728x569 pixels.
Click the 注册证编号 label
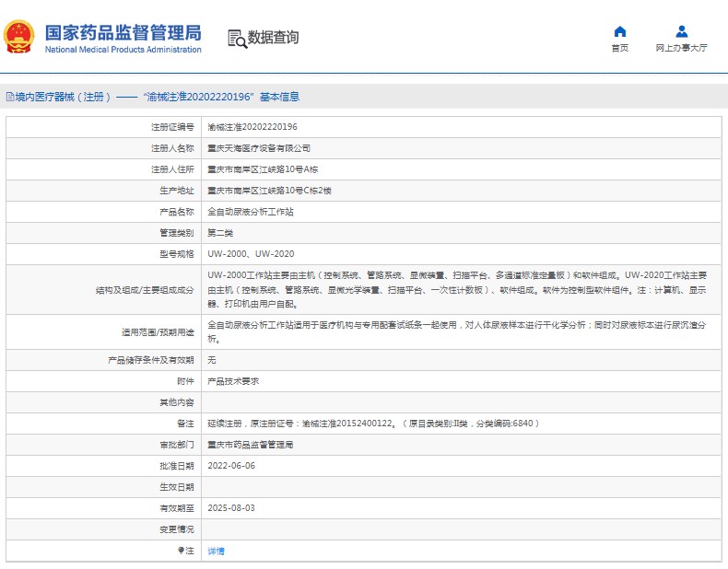coord(172,127)
